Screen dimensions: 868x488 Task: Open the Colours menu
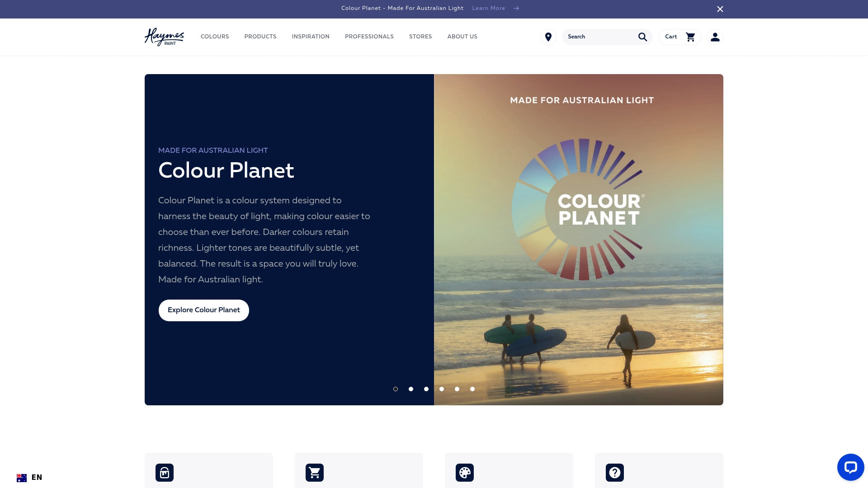(215, 37)
